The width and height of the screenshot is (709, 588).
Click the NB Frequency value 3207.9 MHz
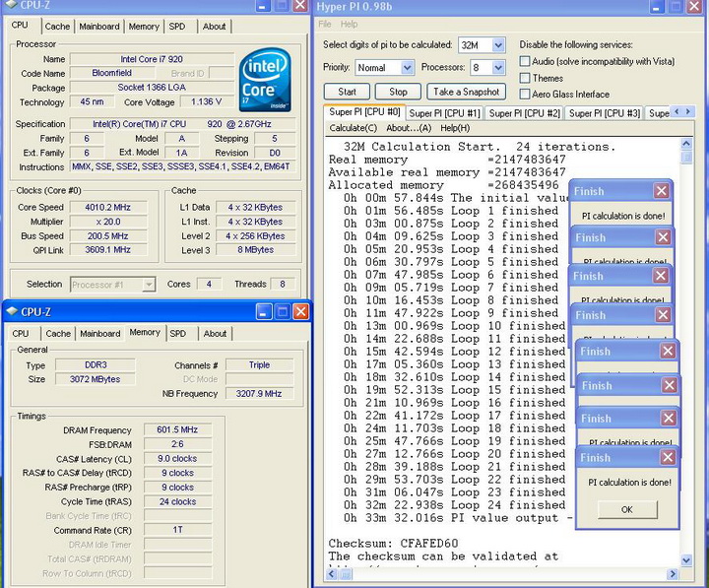click(x=259, y=394)
